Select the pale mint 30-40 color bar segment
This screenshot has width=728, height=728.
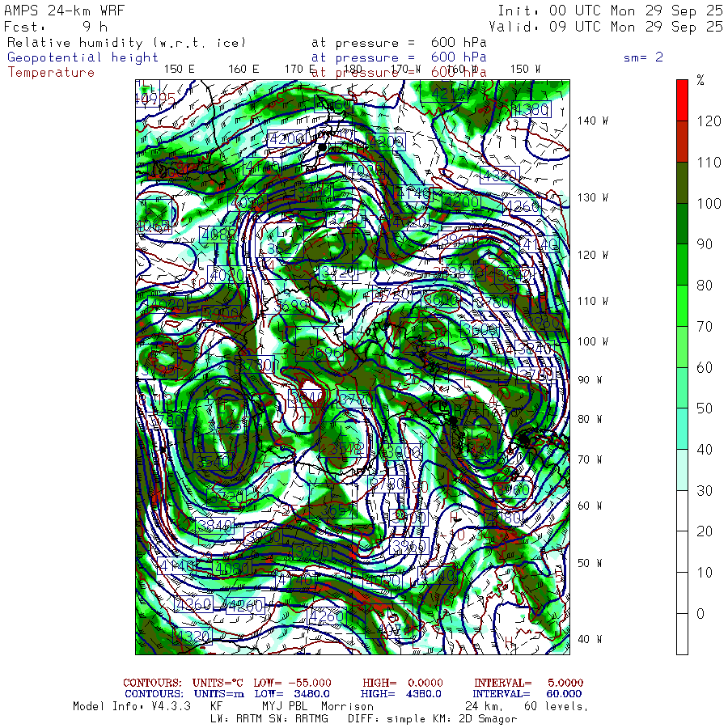682,470
